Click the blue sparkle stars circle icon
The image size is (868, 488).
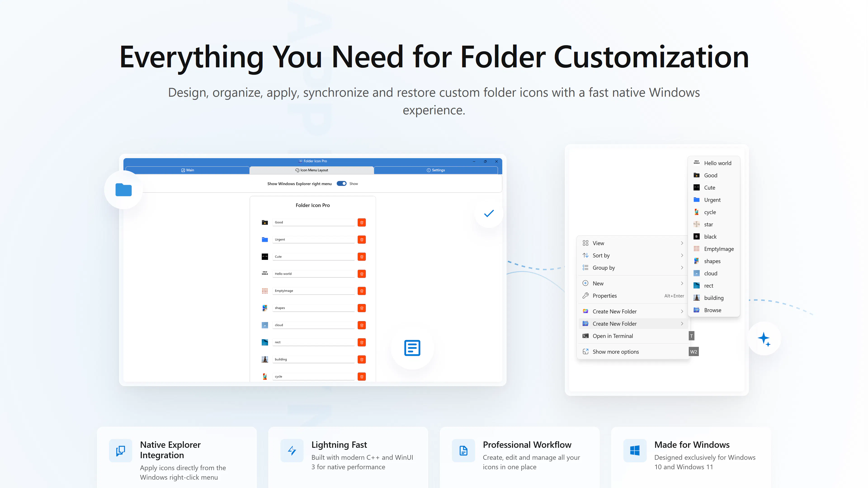point(764,338)
